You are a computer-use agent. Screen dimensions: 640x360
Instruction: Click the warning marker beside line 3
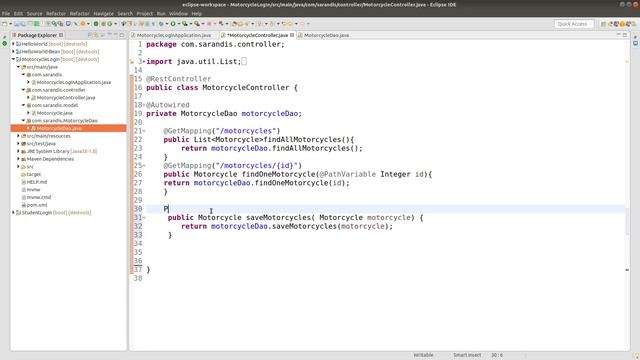[132, 62]
